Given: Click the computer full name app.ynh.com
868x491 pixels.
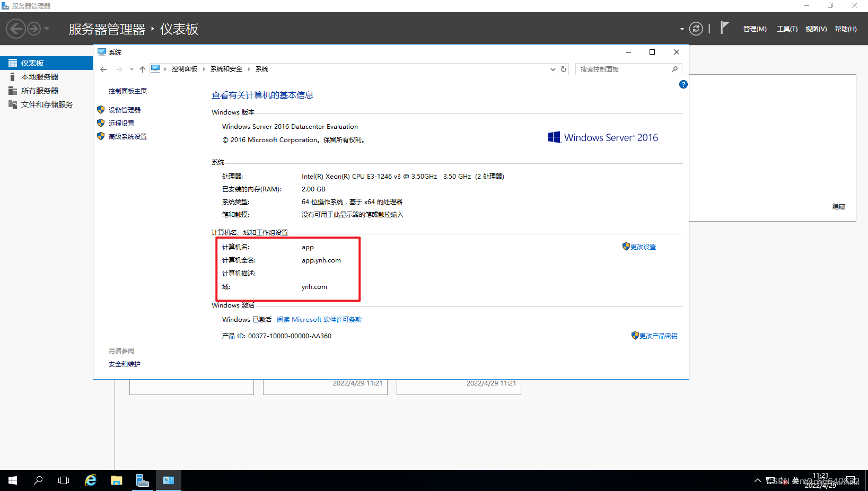Looking at the screenshot, I should 321,260.
